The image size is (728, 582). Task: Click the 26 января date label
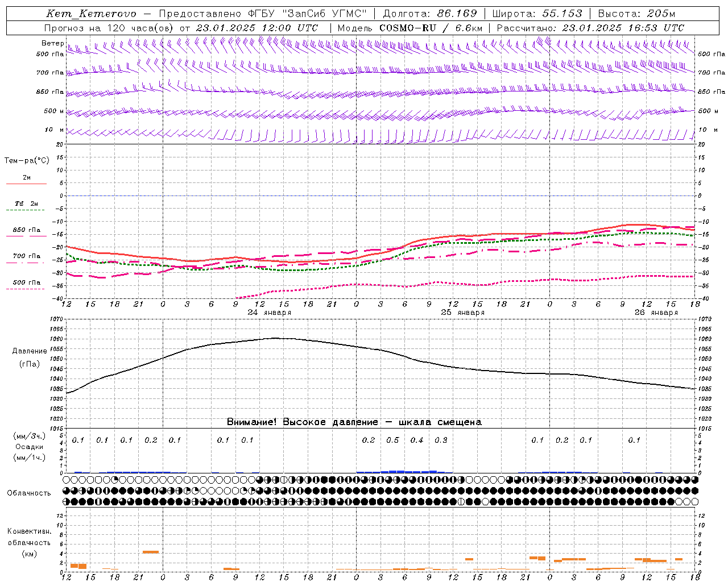656,313
